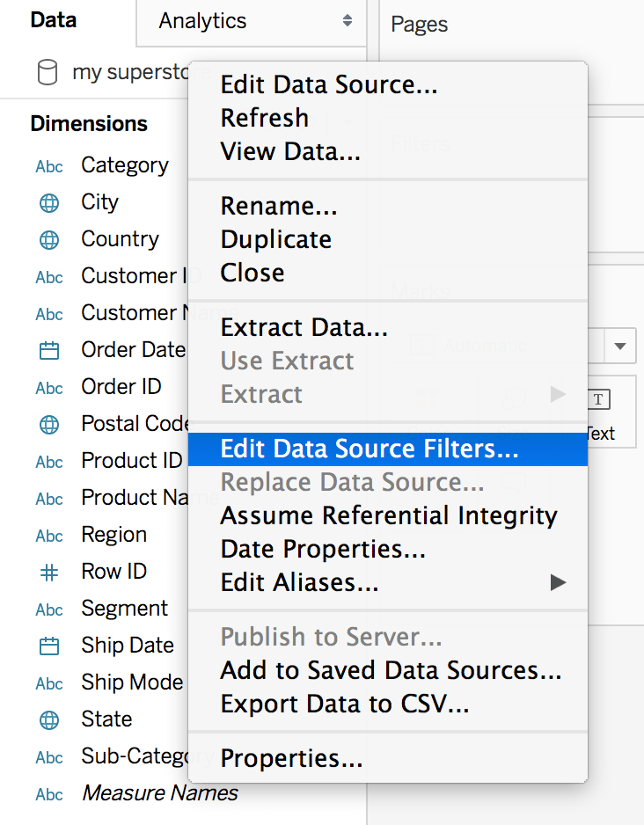
Task: Click Add to Saved Data Sources
Action: click(391, 670)
